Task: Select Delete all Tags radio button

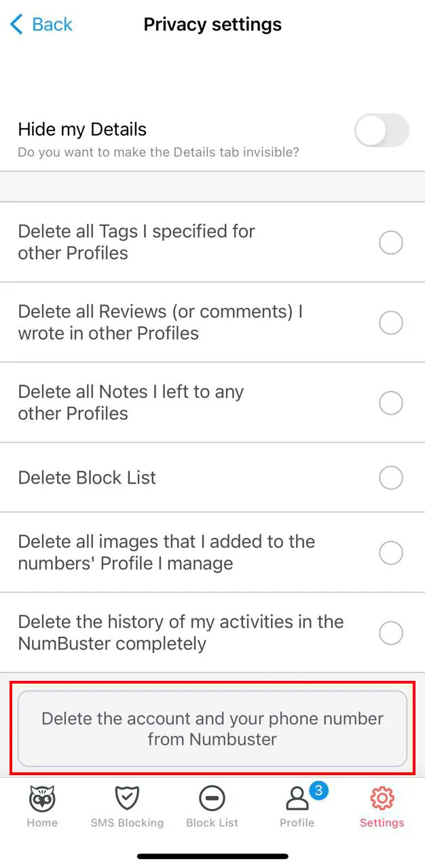Action: (391, 242)
